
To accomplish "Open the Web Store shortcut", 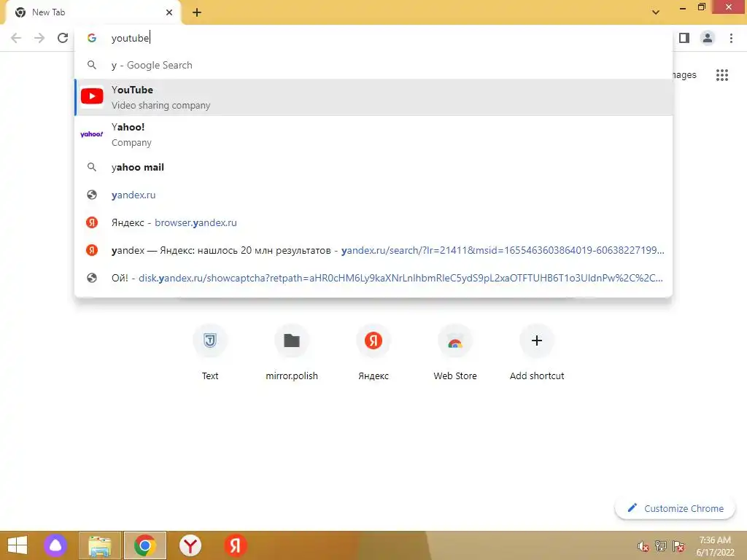I will pyautogui.click(x=455, y=353).
